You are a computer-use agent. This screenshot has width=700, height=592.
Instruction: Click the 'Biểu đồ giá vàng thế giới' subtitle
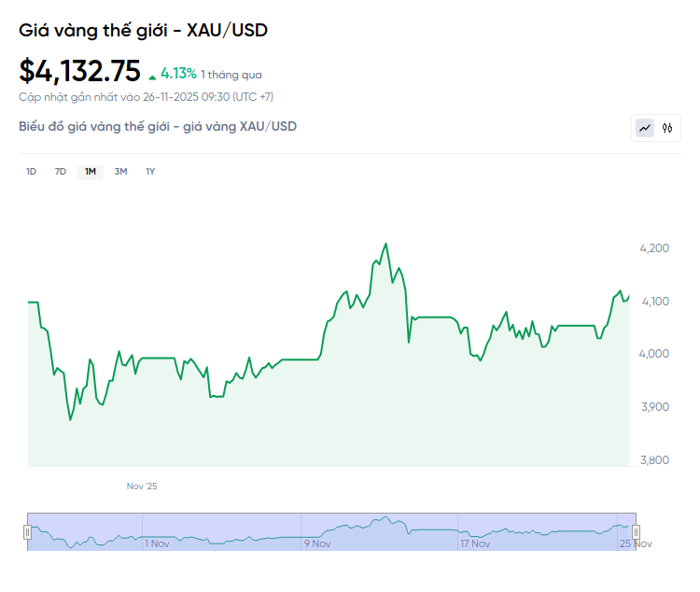[x=158, y=126]
